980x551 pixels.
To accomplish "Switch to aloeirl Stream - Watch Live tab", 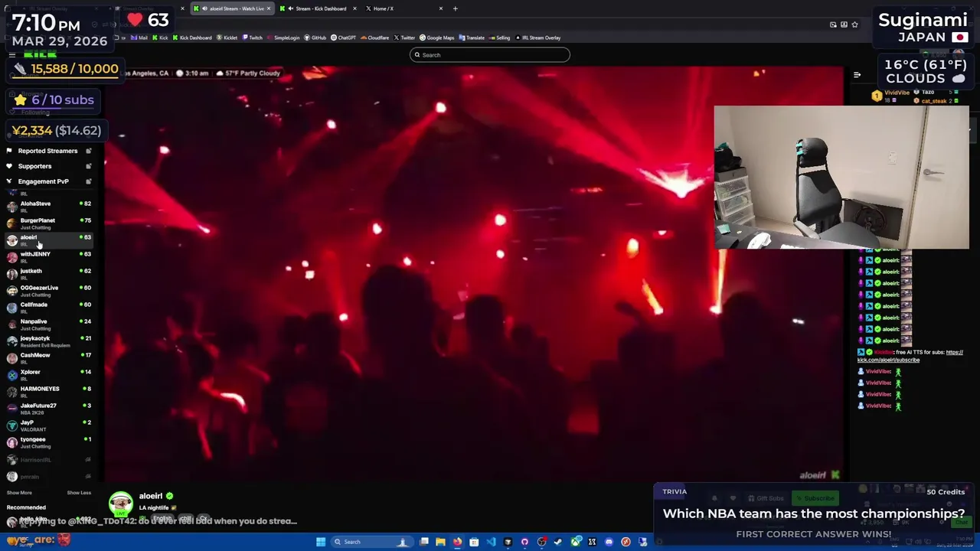I will [232, 8].
